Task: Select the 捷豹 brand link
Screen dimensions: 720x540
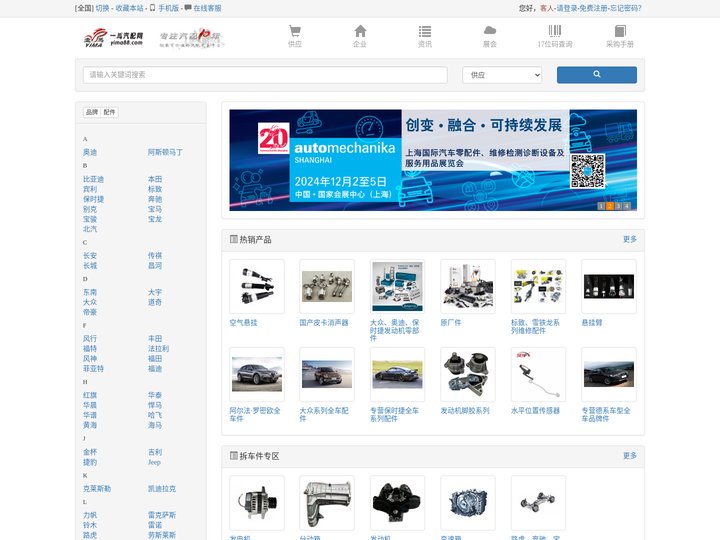Action: coord(90,462)
